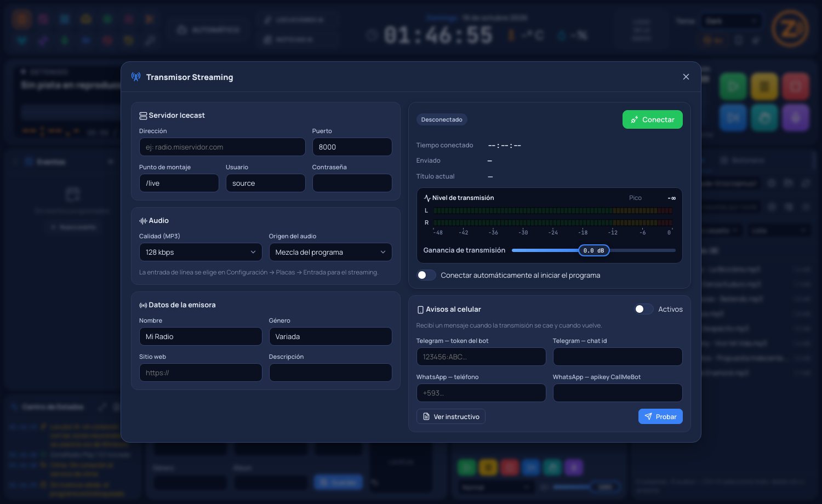822x504 pixels.
Task: Click the Ganancia de transmisión slider handle
Action: coord(594,250)
